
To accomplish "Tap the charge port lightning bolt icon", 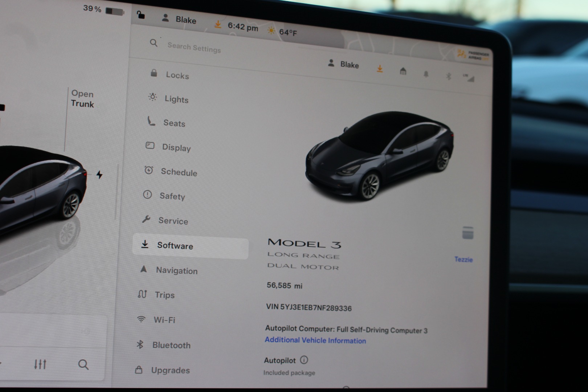I will click(99, 175).
